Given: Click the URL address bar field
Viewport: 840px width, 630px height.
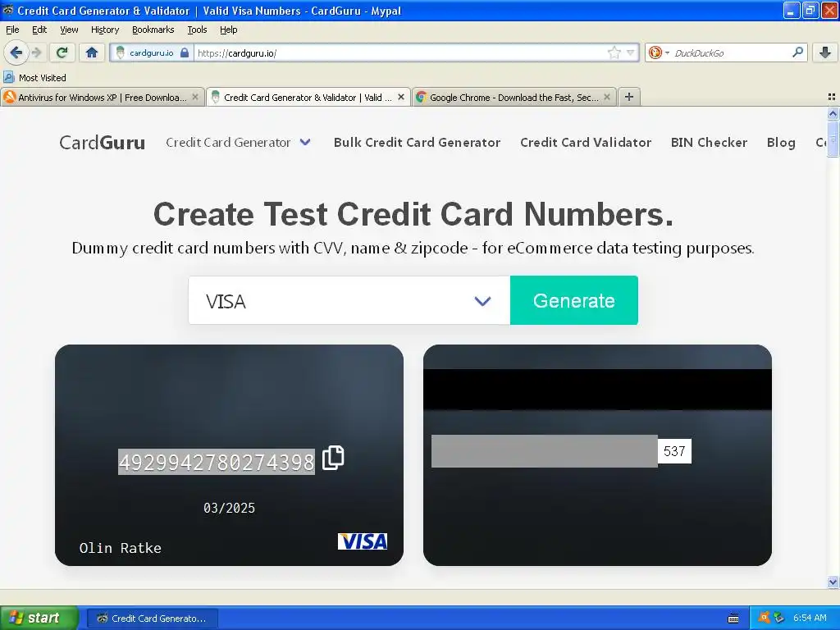Looking at the screenshot, I should [x=400, y=52].
